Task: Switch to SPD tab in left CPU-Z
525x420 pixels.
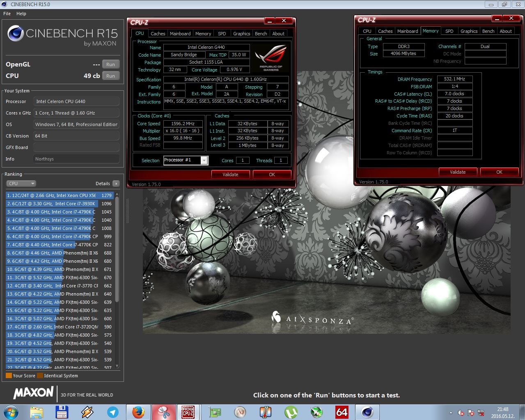Action: (222, 34)
